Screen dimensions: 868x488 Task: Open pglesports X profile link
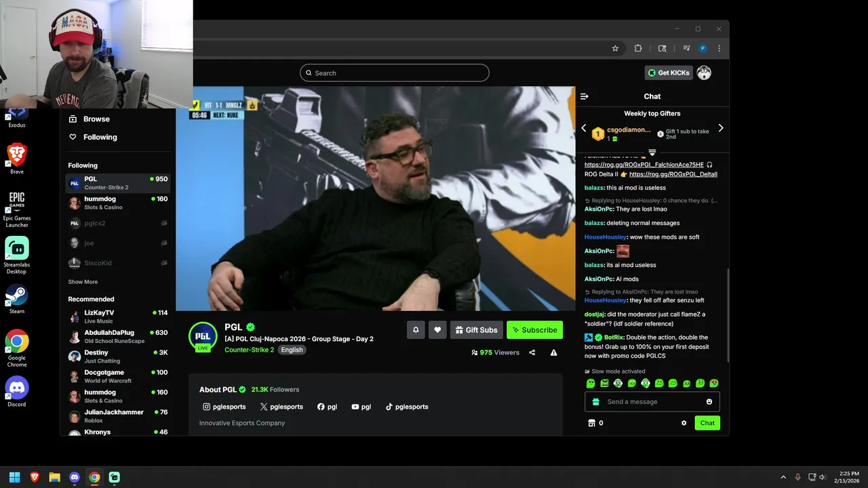[x=281, y=407]
